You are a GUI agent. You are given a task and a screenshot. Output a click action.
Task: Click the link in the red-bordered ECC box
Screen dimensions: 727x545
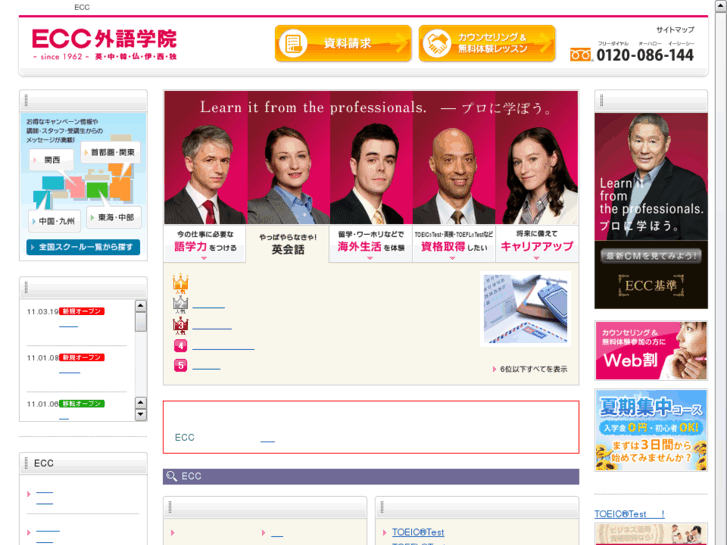[268, 441]
